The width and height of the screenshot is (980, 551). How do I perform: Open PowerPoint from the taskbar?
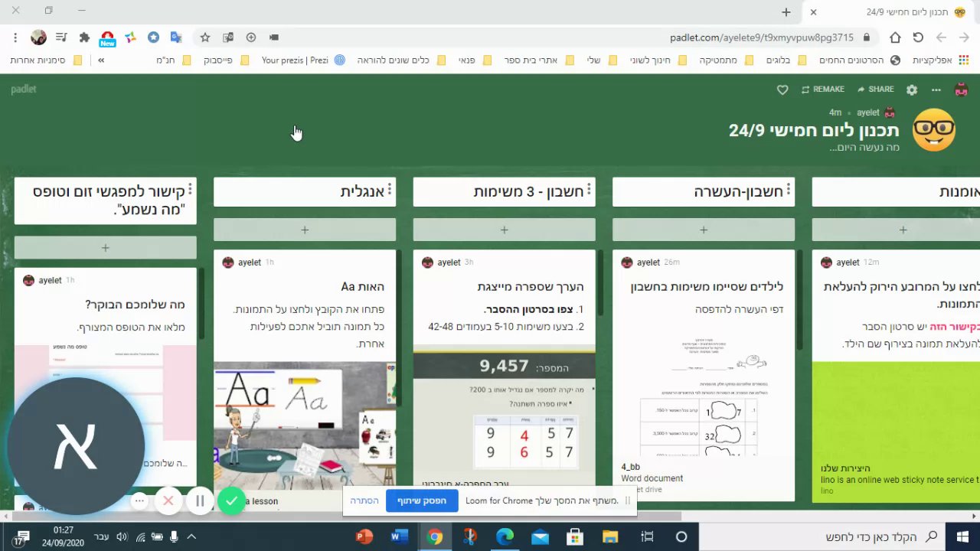364,536
